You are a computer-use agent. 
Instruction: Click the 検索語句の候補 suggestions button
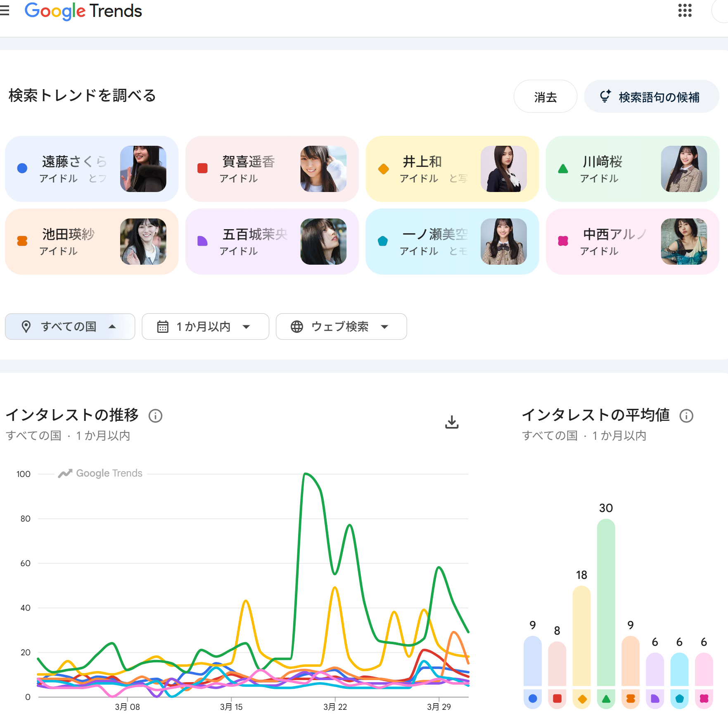651,97
